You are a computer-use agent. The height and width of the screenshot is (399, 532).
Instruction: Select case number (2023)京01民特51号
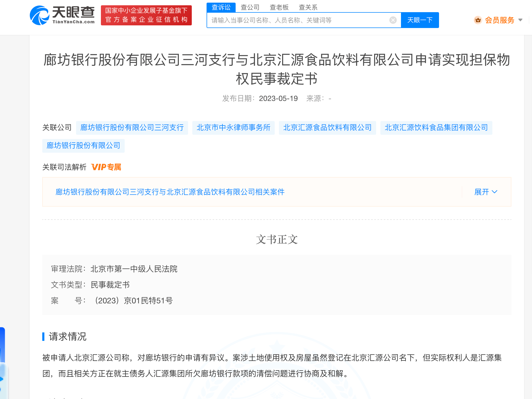[x=133, y=301]
